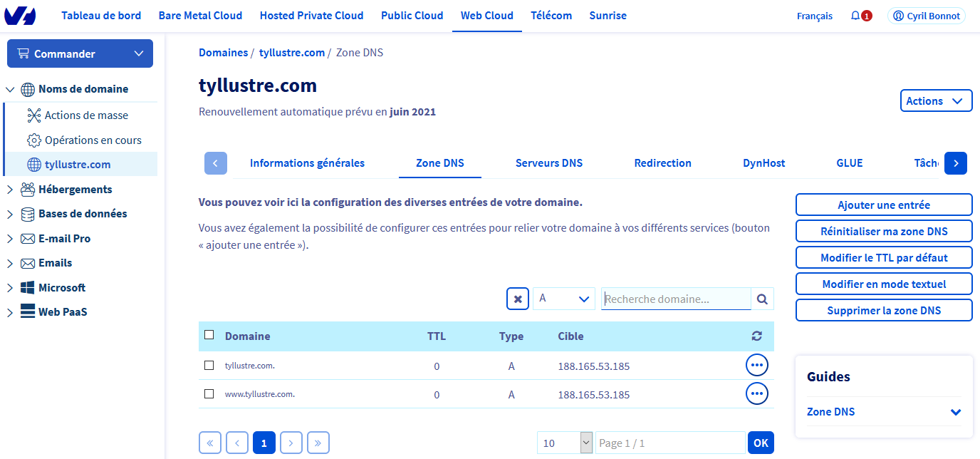This screenshot has height=459, width=980.
Task: Click the OVH logo in header
Action: (21, 16)
